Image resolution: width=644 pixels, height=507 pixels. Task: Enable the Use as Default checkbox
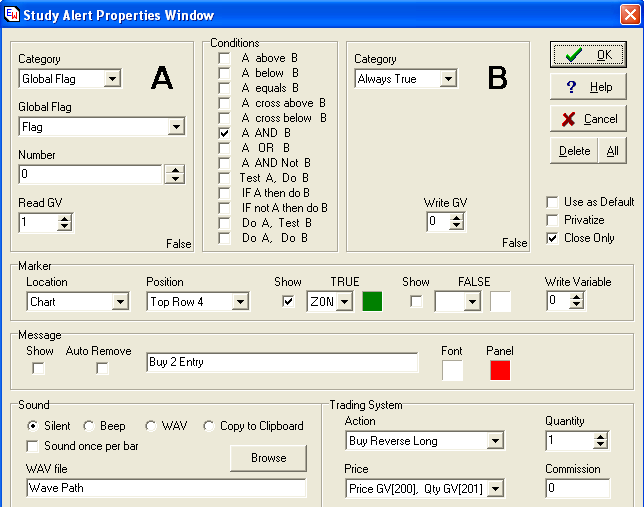[x=552, y=202]
